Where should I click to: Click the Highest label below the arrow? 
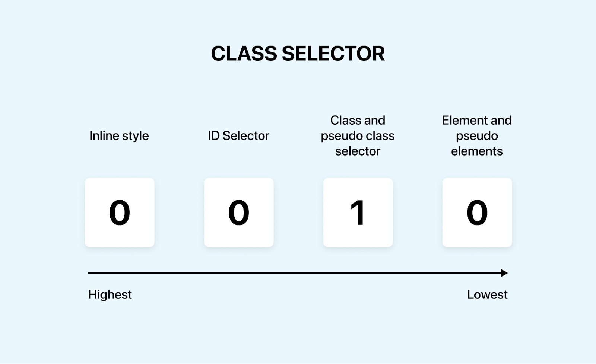(x=110, y=295)
